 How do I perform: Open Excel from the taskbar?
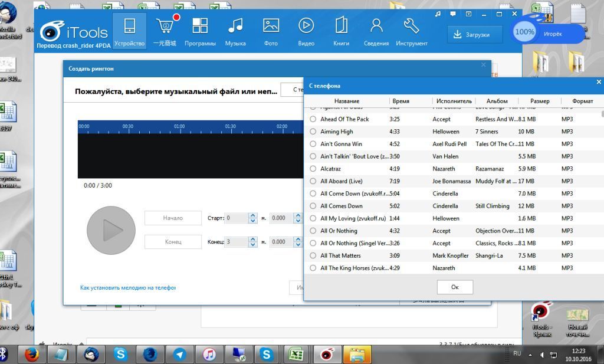297,354
